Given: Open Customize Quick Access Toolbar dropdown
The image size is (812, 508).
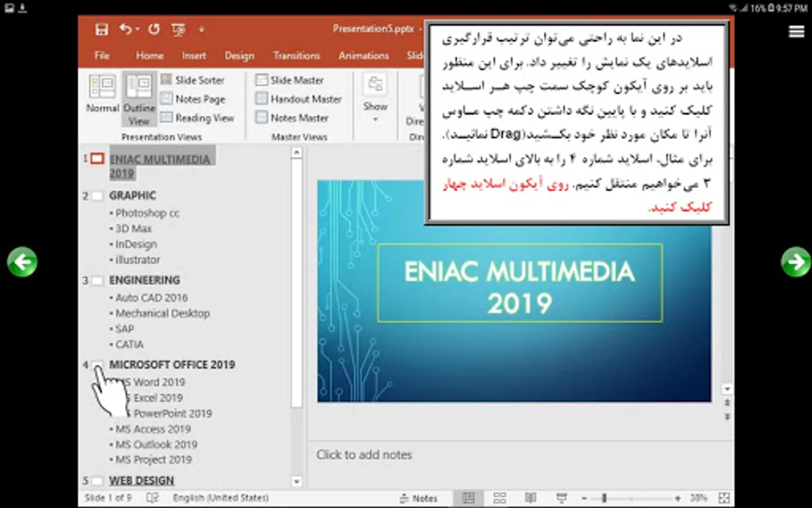Looking at the screenshot, I should 201,29.
